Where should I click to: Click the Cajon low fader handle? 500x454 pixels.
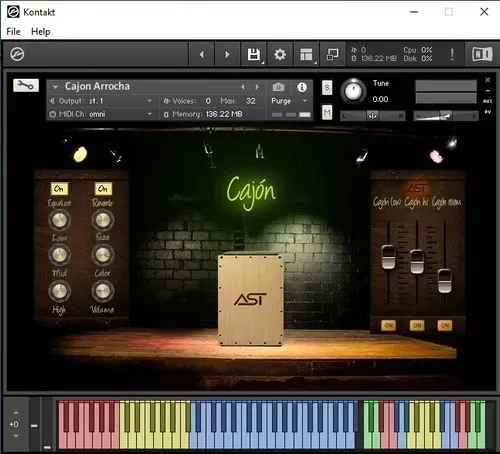pos(388,257)
